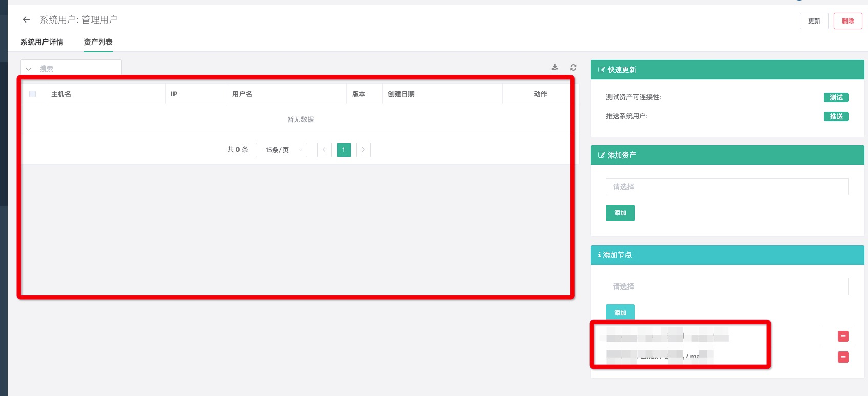
Task: Select page number 1
Action: click(x=344, y=150)
